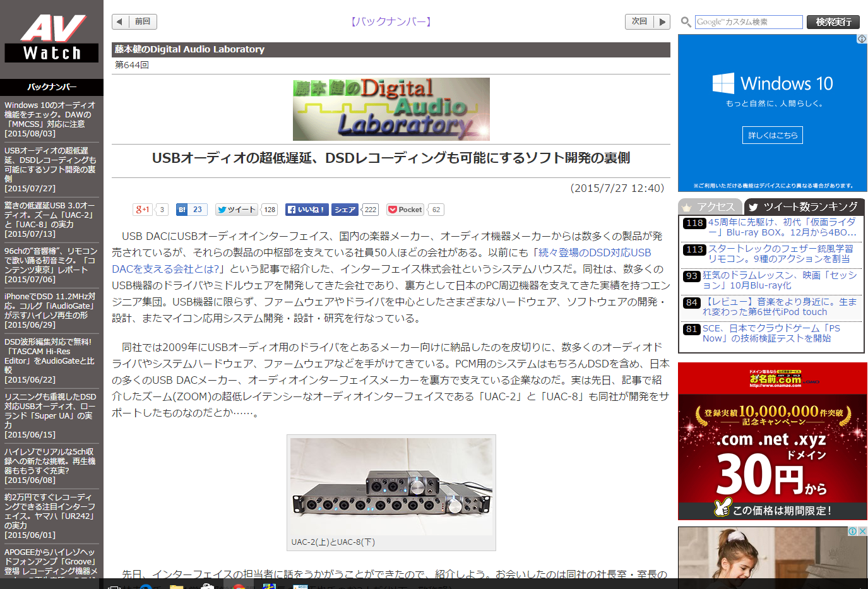The image size is (868, 589).
Task: Click the photo caption UAC-2(上)とUAC-8(下)
Action: (x=333, y=542)
